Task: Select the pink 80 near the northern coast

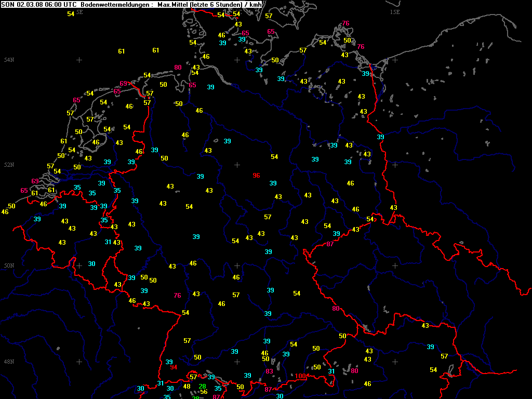Action: (178, 68)
